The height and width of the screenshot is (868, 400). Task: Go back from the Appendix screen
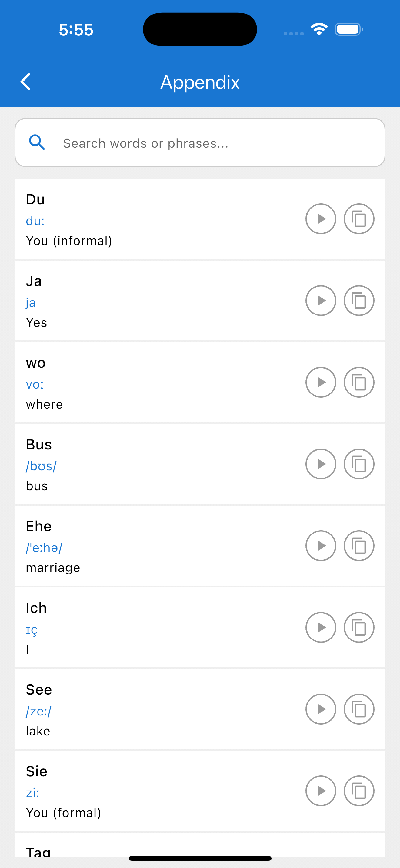(x=26, y=82)
